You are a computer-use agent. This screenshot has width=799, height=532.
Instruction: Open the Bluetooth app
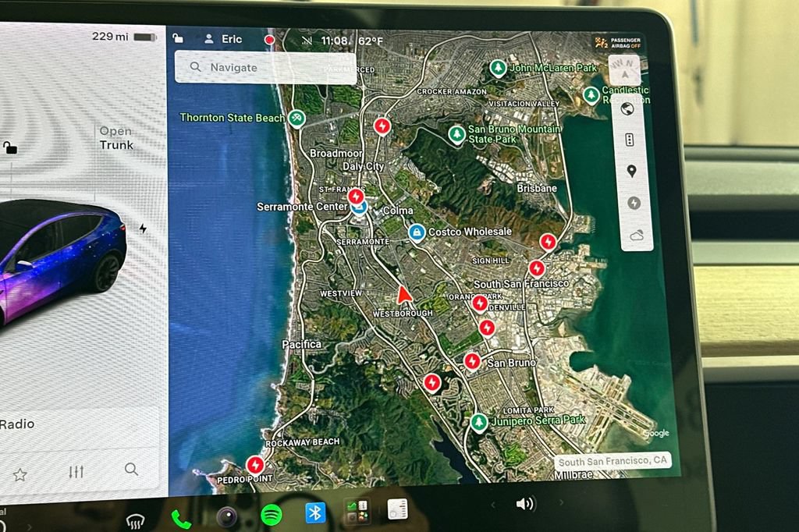point(315,512)
